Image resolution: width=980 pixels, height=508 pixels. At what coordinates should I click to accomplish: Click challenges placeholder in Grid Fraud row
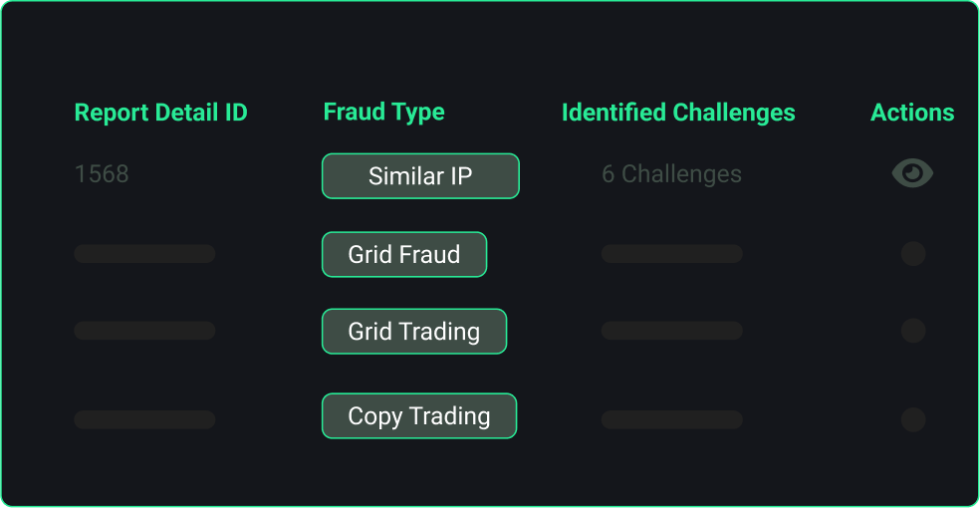click(x=671, y=254)
